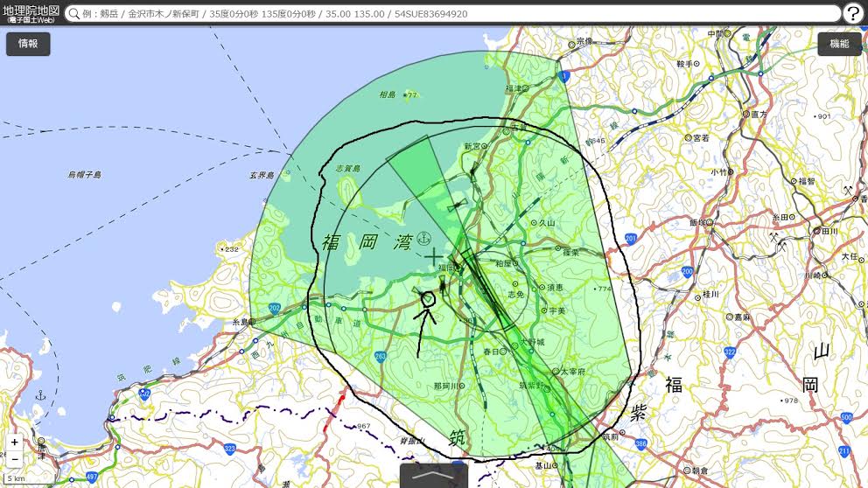
Task: Open the 機能 menu
Action: tap(839, 44)
